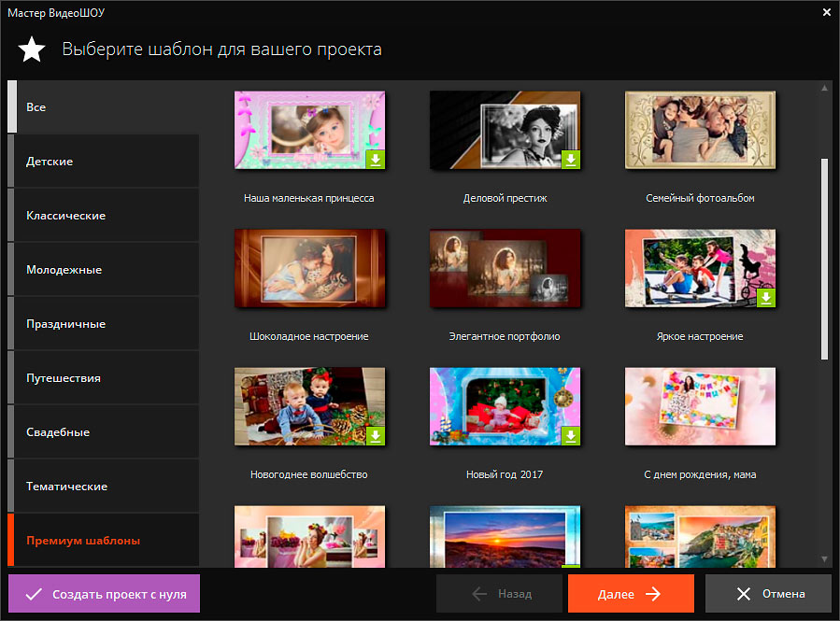The image size is (840, 621).
Task: Pick the Шоколадное настроение template
Action: coord(309,268)
